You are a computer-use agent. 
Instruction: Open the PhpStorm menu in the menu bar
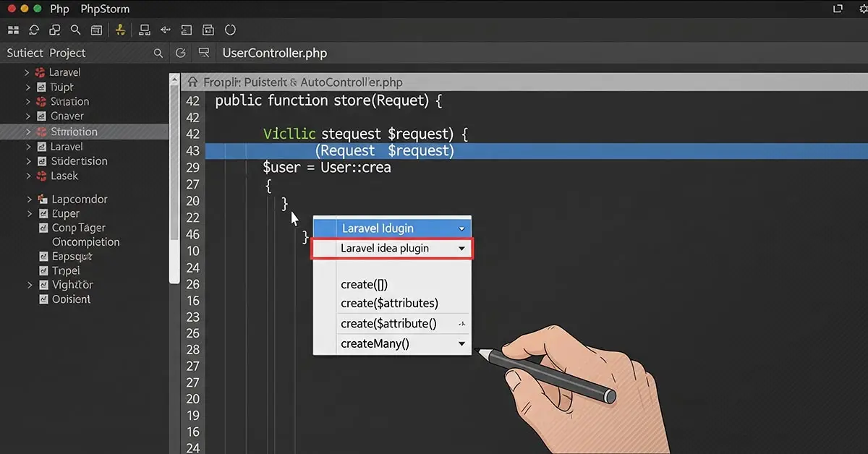(x=105, y=9)
